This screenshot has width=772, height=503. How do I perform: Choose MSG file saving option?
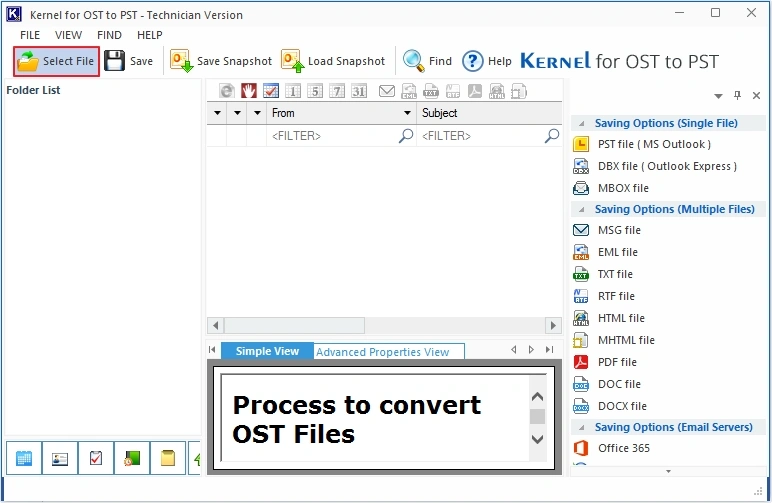[x=607, y=230]
